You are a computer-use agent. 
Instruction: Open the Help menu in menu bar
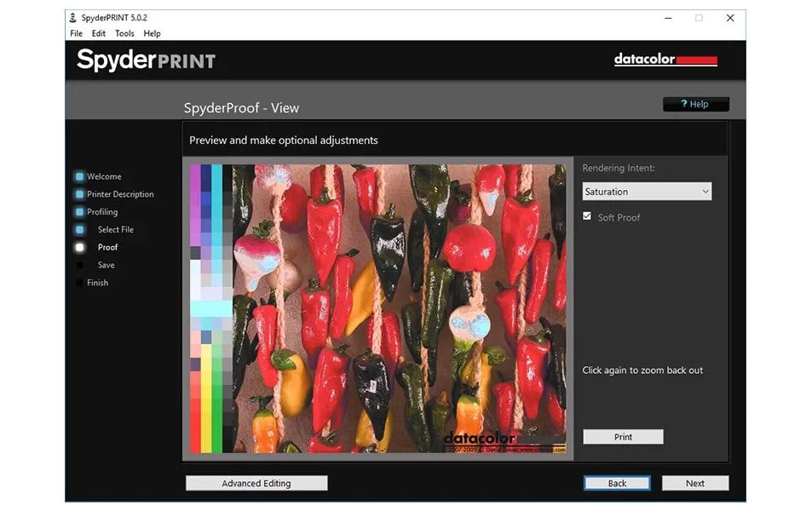pyautogui.click(x=152, y=34)
